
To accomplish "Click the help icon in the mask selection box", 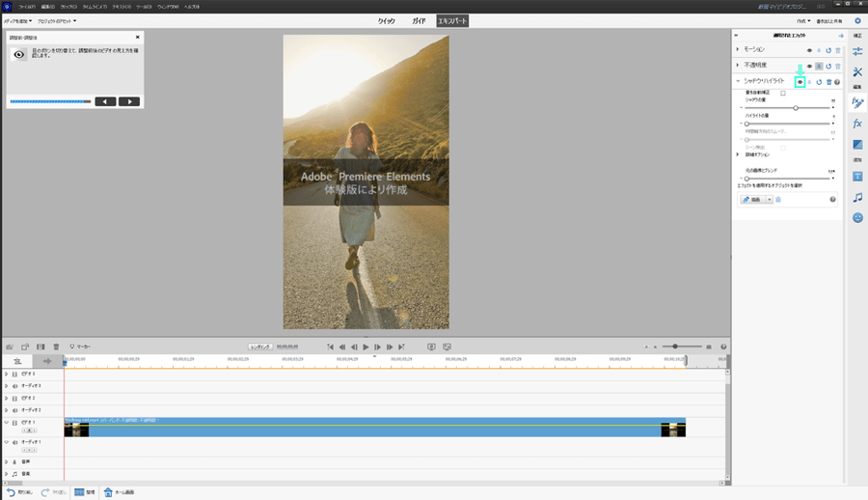I will (832, 200).
